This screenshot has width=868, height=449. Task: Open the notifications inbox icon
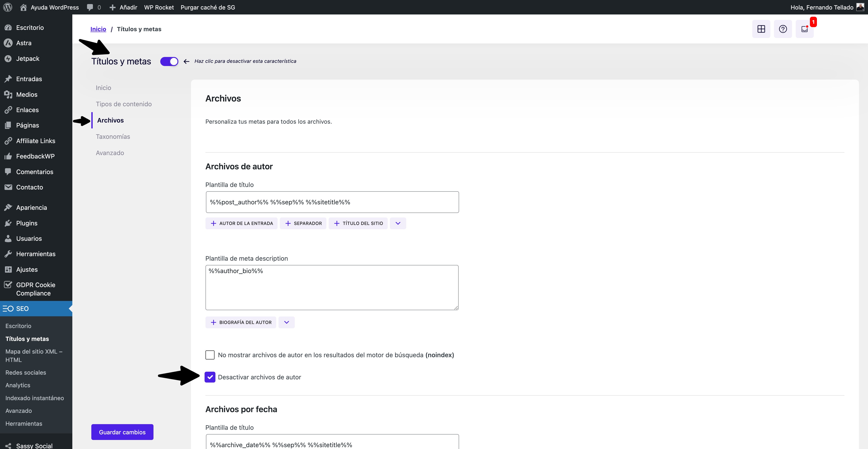(x=804, y=29)
